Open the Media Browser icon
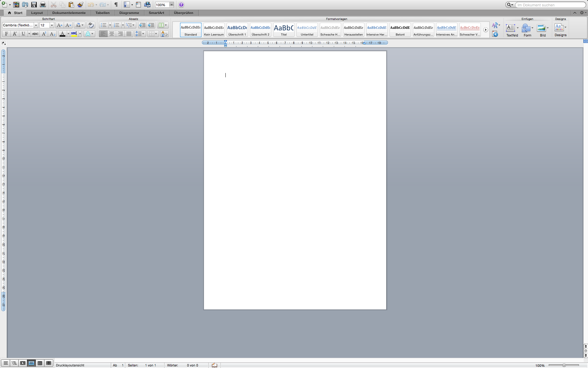The width and height of the screenshot is (588, 368). (147, 5)
